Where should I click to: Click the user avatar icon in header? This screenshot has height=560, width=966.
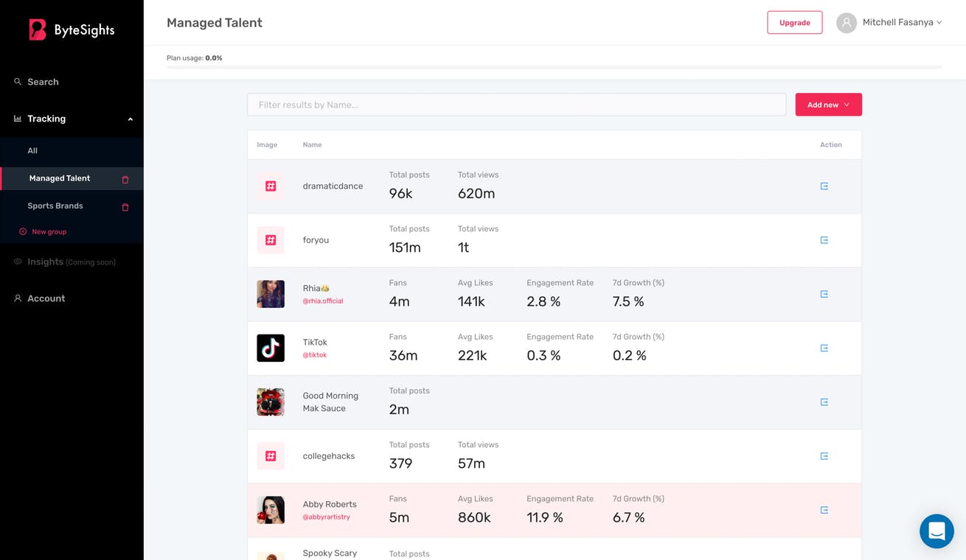[x=847, y=23]
